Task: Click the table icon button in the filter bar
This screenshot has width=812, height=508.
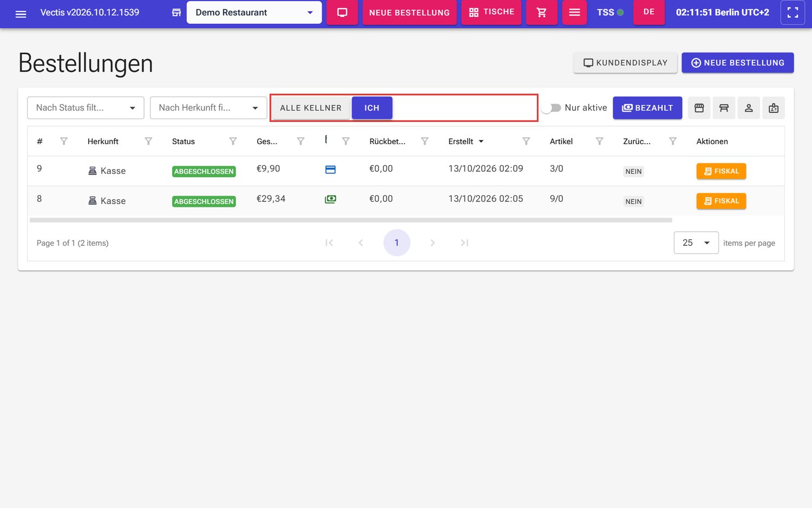Action: click(x=724, y=108)
